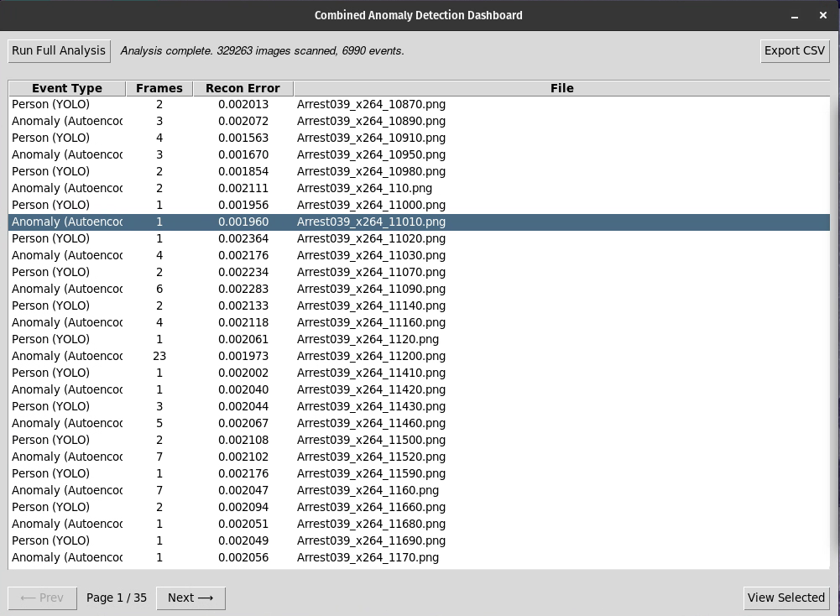Close the Anomaly Detection Dashboard window
840x616 pixels.
(823, 15)
